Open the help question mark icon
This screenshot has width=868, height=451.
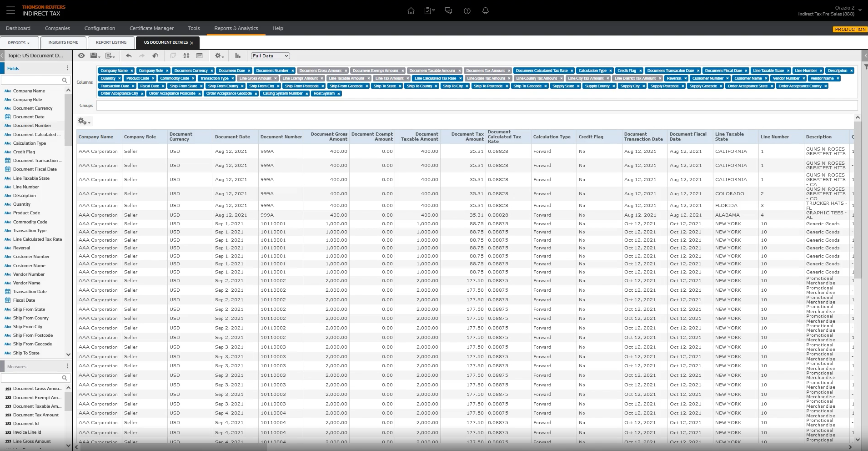tap(467, 11)
